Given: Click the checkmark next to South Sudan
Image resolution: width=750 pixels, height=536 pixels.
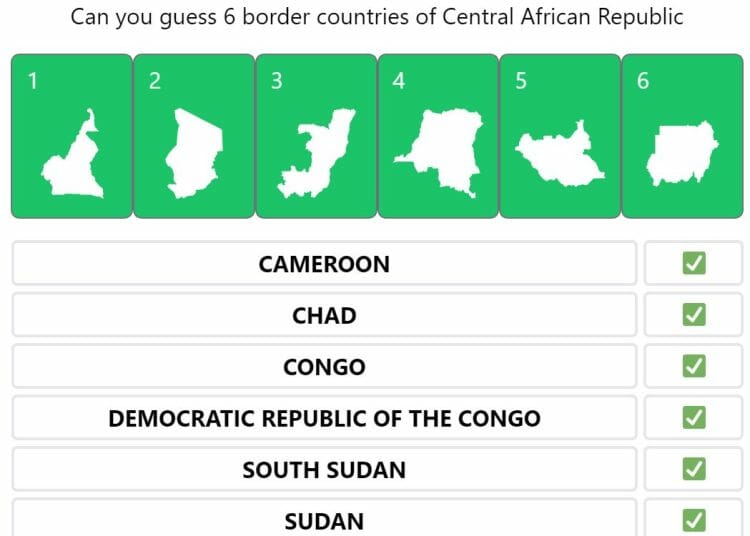Looking at the screenshot, I should pyautogui.click(x=694, y=469).
